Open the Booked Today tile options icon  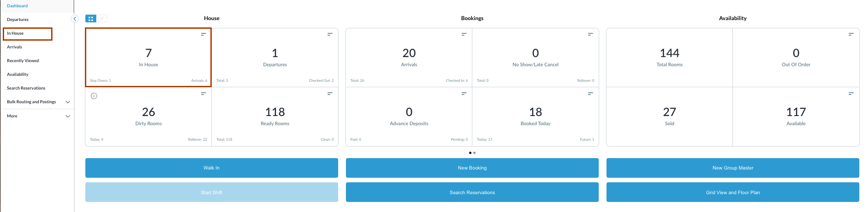(x=591, y=94)
